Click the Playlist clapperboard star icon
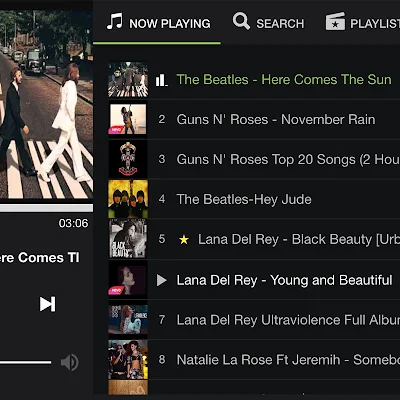The width and height of the screenshot is (400, 400). point(335,22)
